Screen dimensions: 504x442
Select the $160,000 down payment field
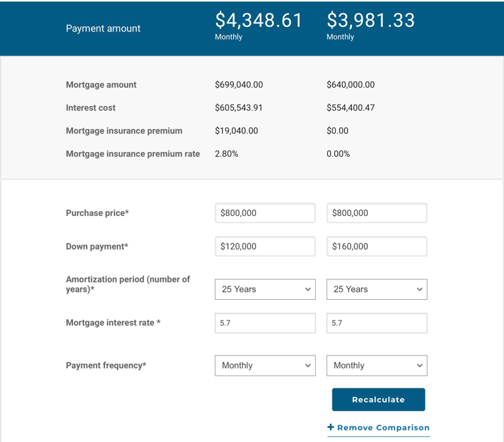tap(377, 247)
